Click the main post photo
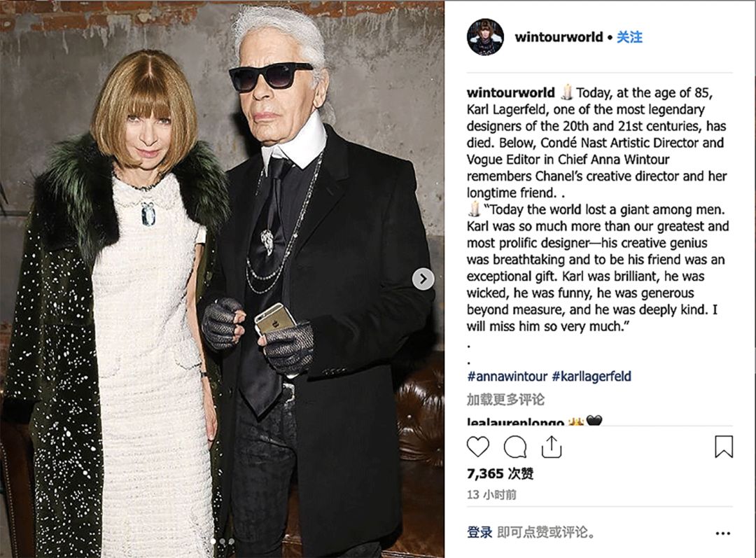Image resolution: width=756 pixels, height=558 pixels. pos(222,279)
